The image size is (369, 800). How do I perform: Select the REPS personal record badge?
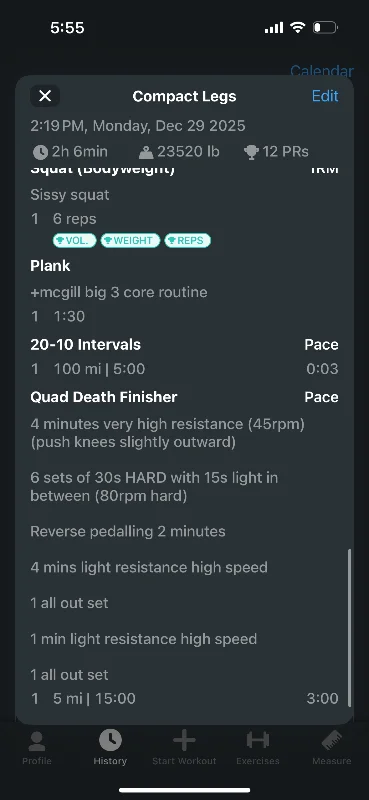(187, 241)
